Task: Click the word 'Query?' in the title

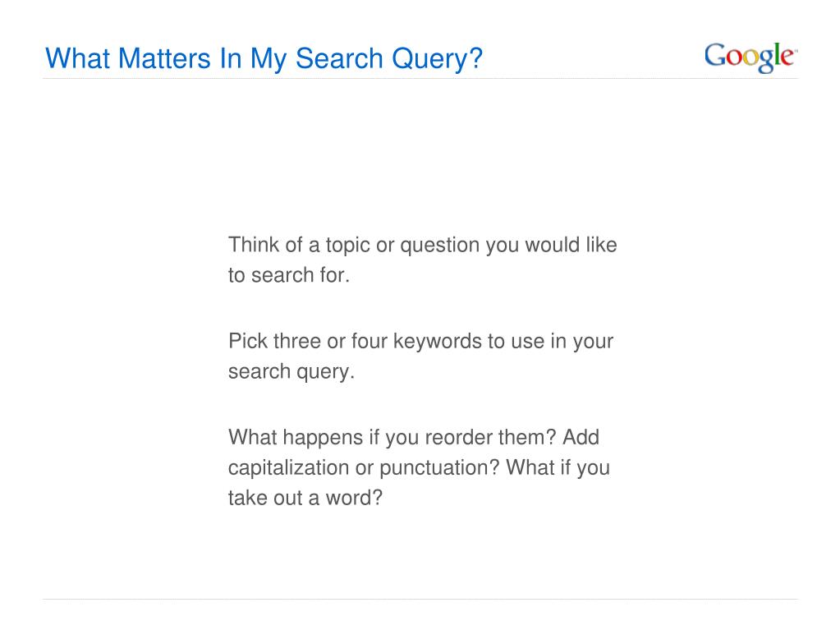Action: pyautogui.click(x=437, y=59)
